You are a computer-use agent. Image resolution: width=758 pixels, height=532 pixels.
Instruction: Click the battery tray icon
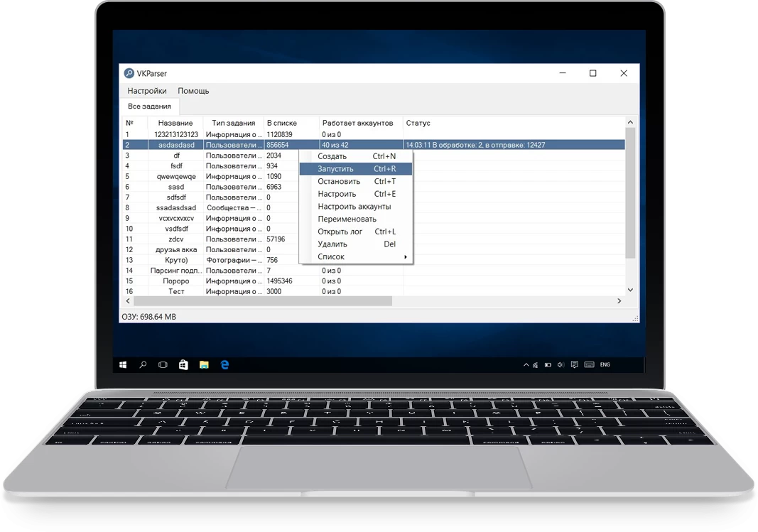point(548,365)
